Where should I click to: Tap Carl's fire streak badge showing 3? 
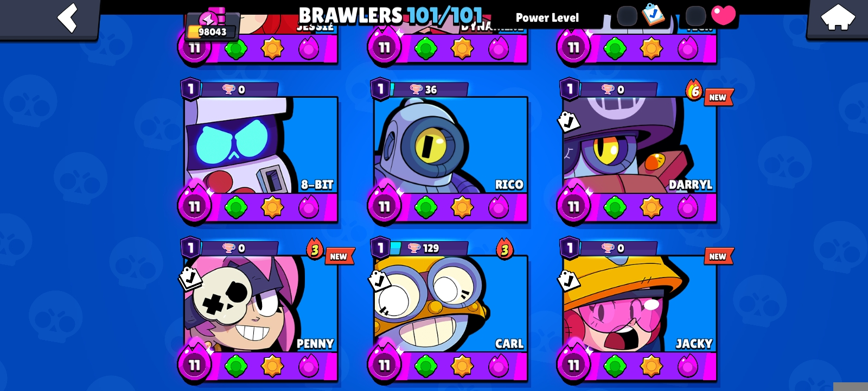[x=505, y=249]
